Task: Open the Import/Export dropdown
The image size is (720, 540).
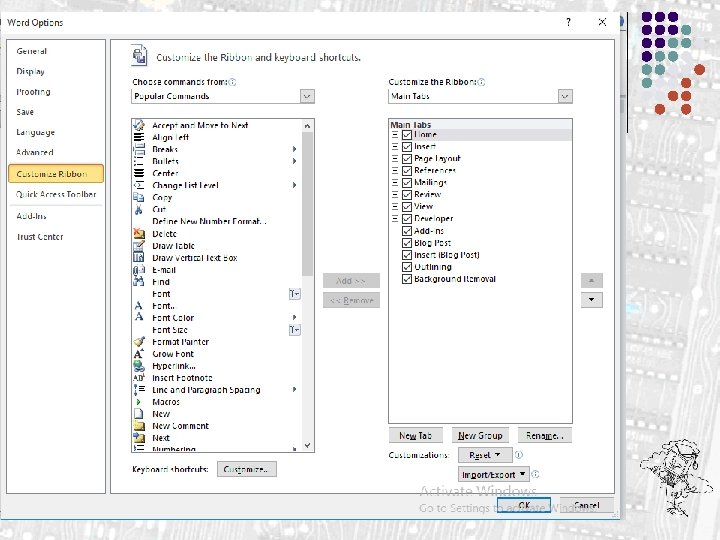Action: pos(494,474)
